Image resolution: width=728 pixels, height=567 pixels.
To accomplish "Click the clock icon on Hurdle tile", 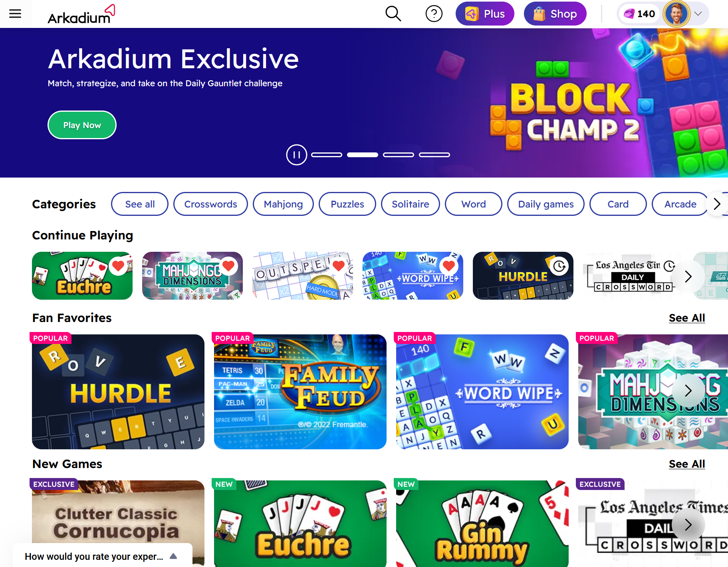I will [559, 266].
